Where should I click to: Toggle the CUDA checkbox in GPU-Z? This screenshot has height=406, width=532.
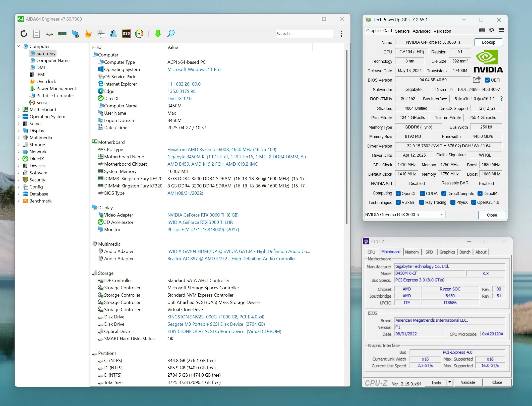click(423, 193)
